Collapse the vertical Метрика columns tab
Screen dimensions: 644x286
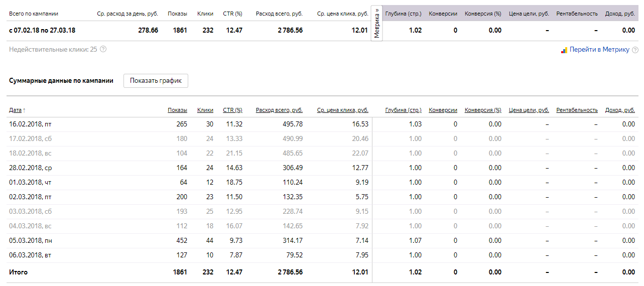tap(377, 23)
